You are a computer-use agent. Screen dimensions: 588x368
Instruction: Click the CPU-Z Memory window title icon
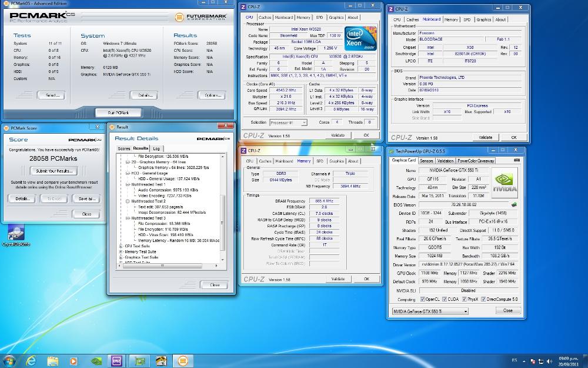coord(243,151)
